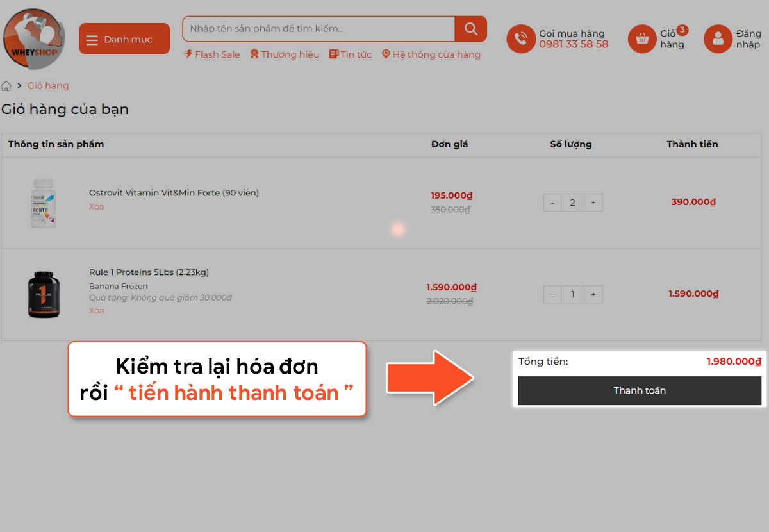Click the phone call icon
Viewport: 769px width, 532px height.
coord(521,39)
